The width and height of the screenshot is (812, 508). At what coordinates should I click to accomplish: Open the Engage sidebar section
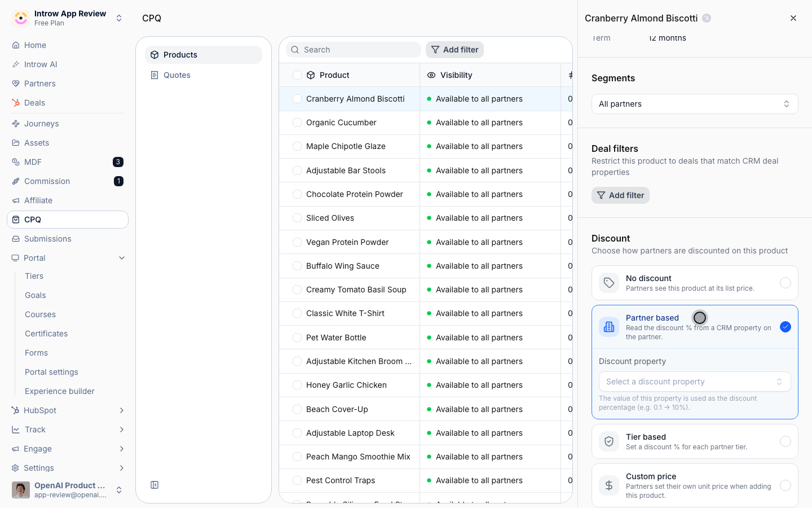[68, 449]
